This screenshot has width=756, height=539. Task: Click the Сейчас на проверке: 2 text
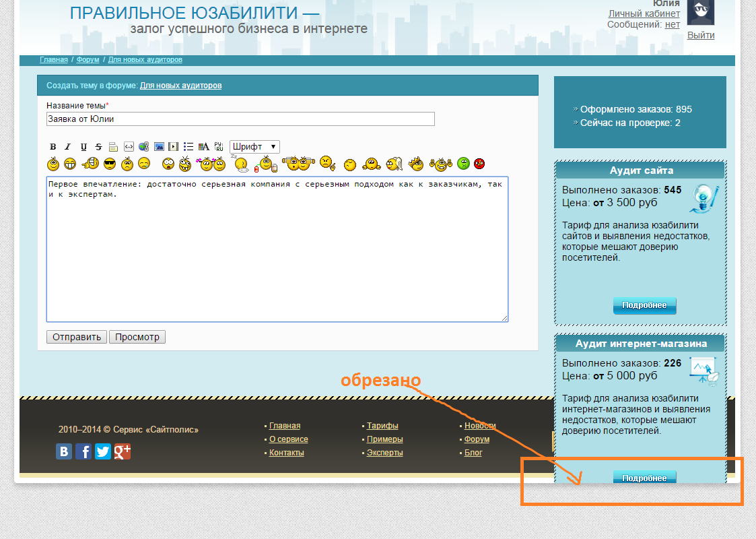[x=630, y=123]
